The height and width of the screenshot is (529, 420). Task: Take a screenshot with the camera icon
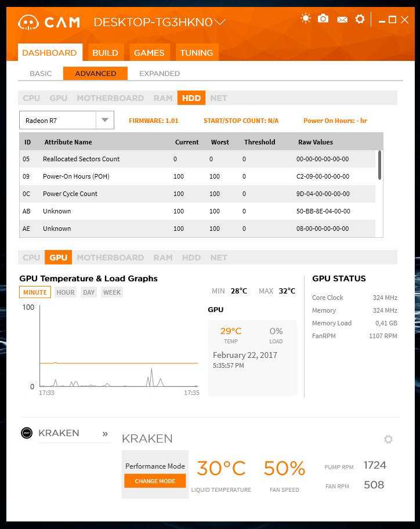[x=323, y=19]
